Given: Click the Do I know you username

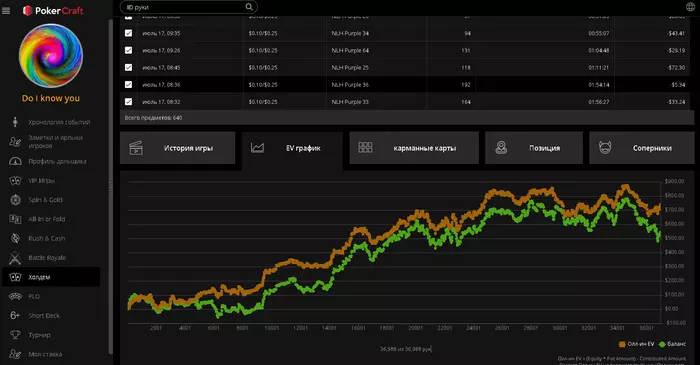Looking at the screenshot, I should click(51, 98).
